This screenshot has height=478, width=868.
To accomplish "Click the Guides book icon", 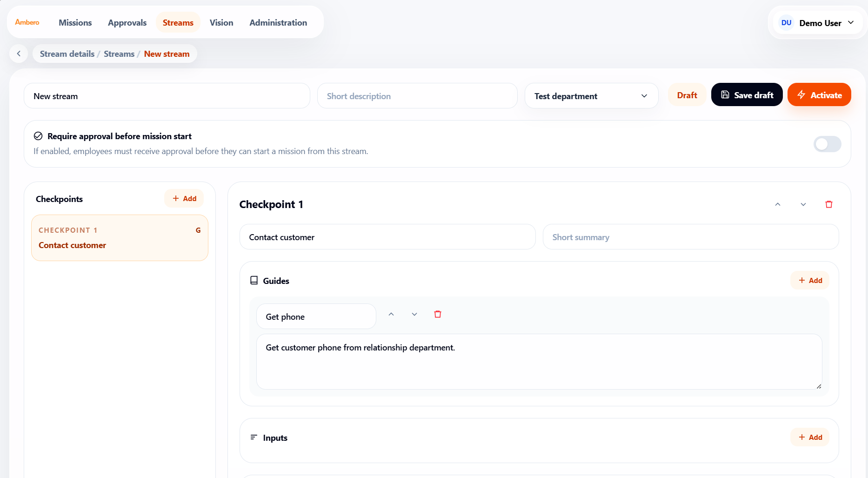I will click(x=254, y=280).
